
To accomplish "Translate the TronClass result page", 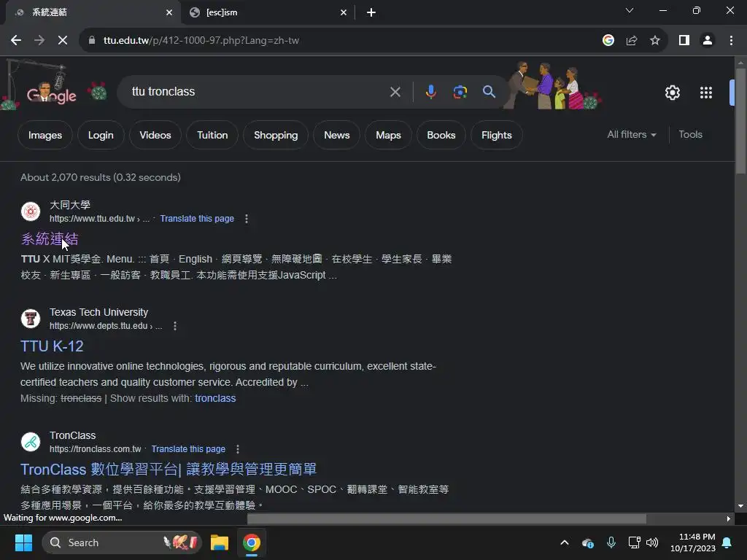I will (x=188, y=449).
